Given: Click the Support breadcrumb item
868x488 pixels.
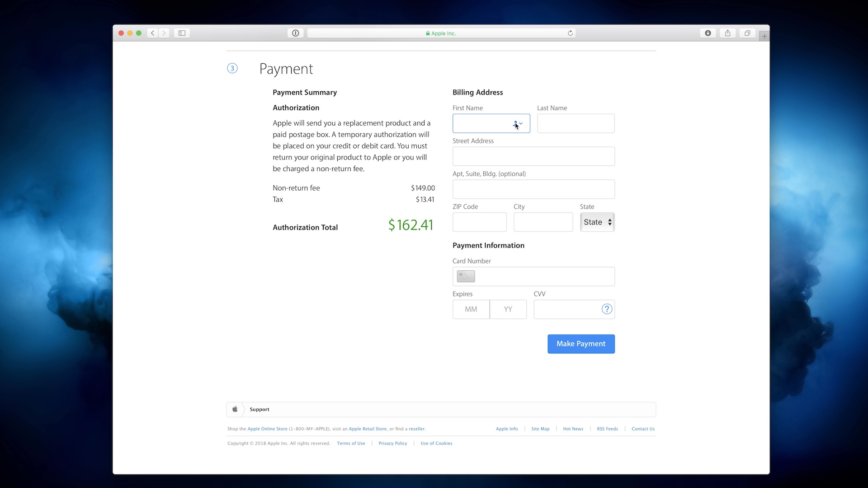Looking at the screenshot, I should 259,409.
